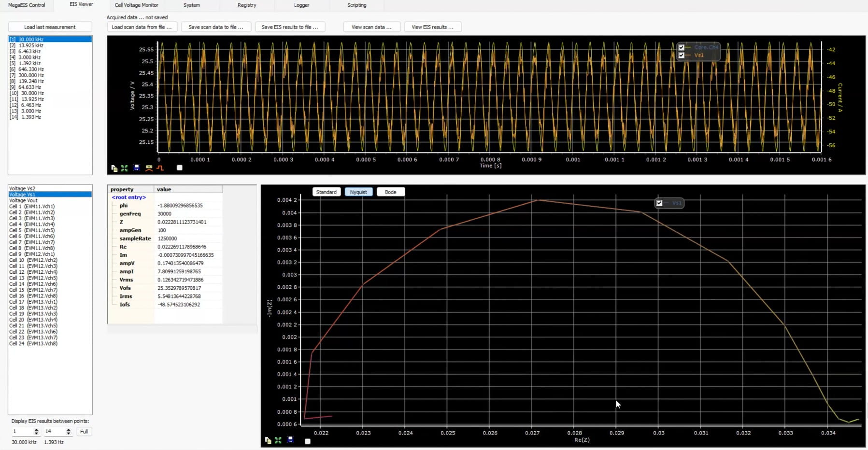868x450 pixels.
Task: Save the Nyquist plot image
Action: pyautogui.click(x=290, y=440)
